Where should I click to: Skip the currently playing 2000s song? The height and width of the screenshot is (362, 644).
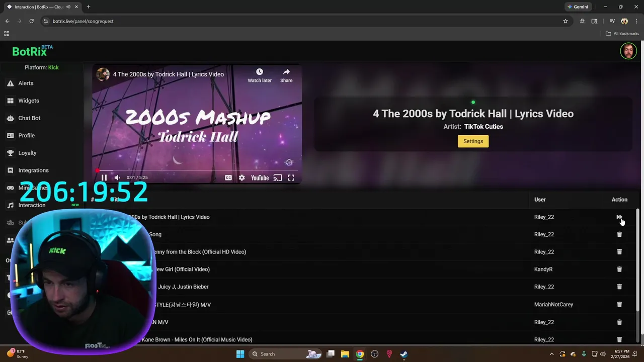coord(619,217)
